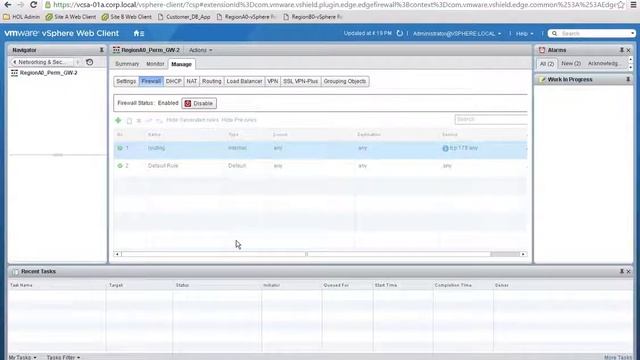
Task: Open Customer_DB_App bookmark
Action: tap(184, 17)
